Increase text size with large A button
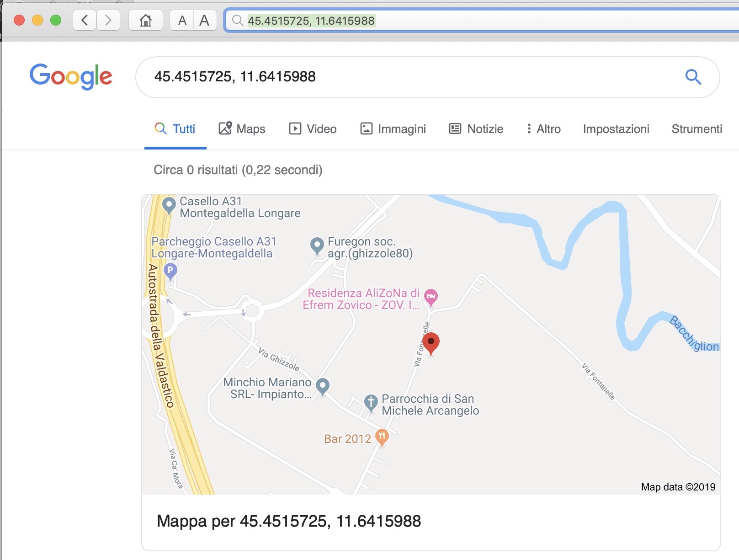The height and width of the screenshot is (560, 739). click(x=205, y=20)
